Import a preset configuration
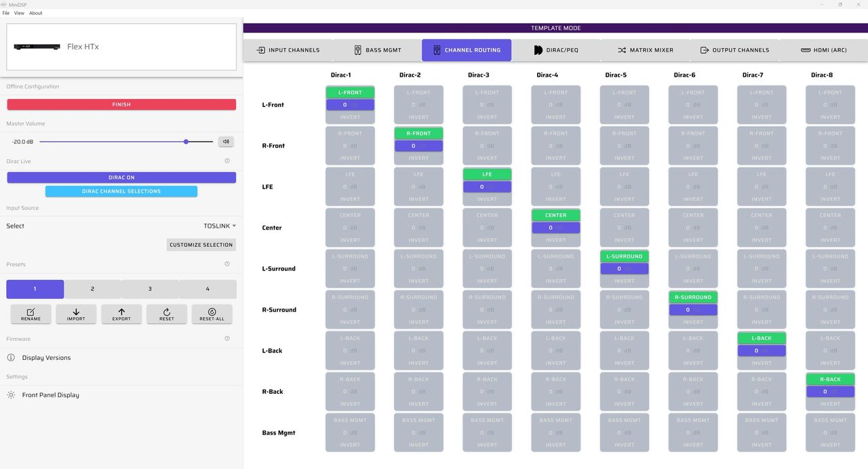This screenshot has height=469, width=868. coord(76,314)
